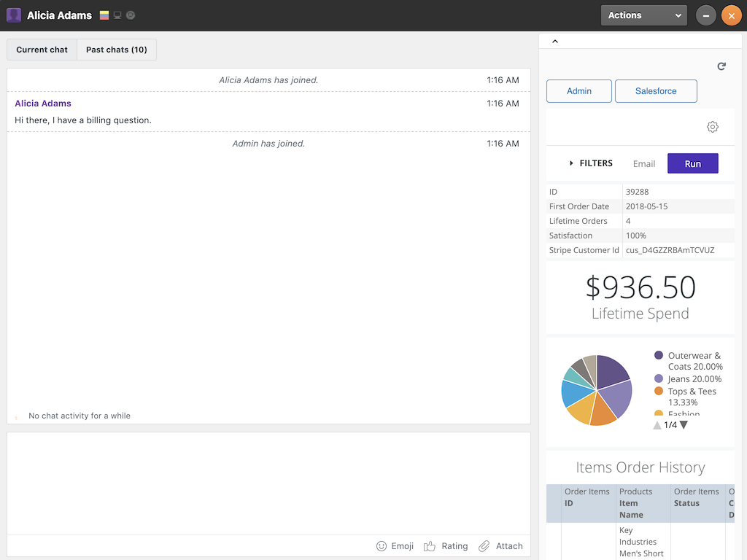Run the filter query
Screen dimensions: 747x560
tap(693, 163)
